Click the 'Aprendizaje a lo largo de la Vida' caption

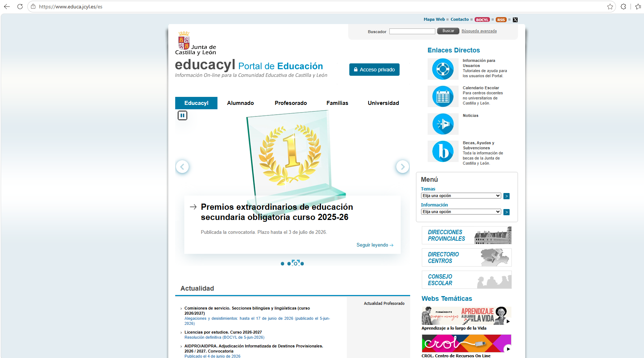pos(454,328)
